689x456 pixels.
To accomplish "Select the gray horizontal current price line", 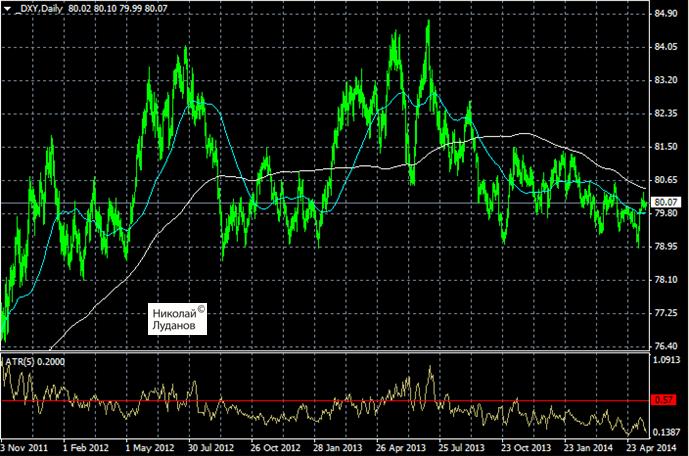I will click(x=300, y=203).
